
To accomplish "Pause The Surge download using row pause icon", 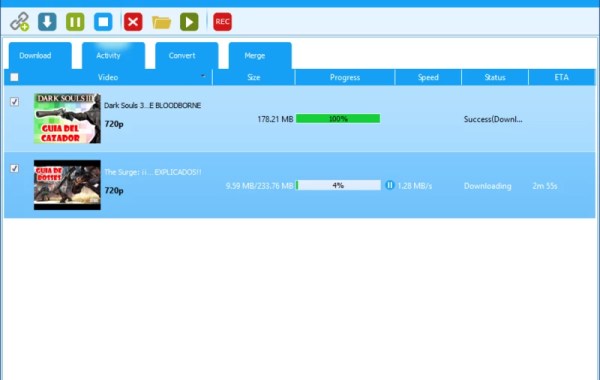I will coord(390,185).
